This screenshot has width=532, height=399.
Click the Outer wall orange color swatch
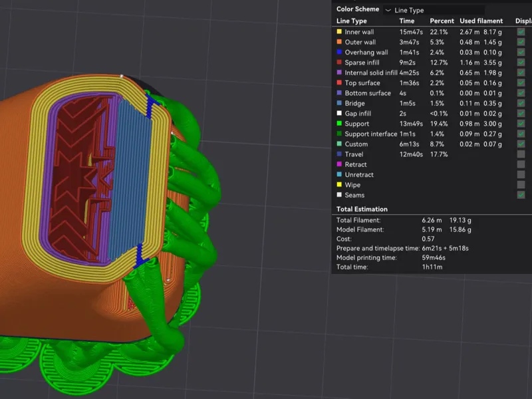tap(339, 42)
